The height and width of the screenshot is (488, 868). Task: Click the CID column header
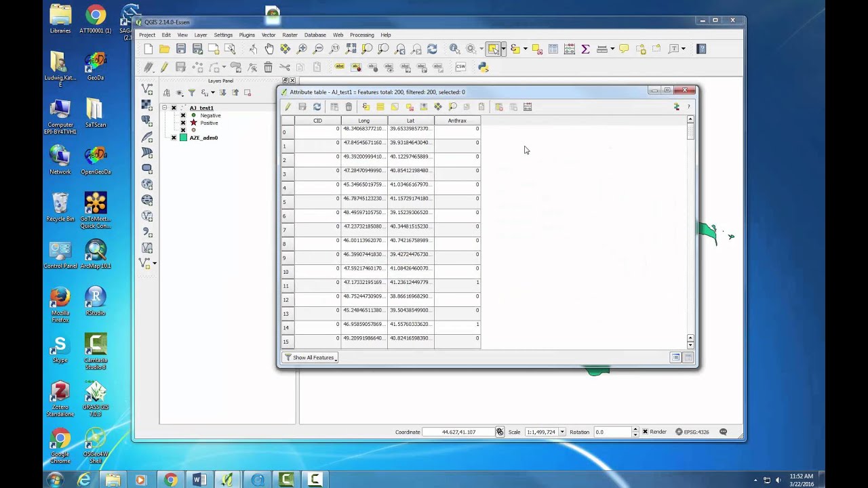[317, 121]
